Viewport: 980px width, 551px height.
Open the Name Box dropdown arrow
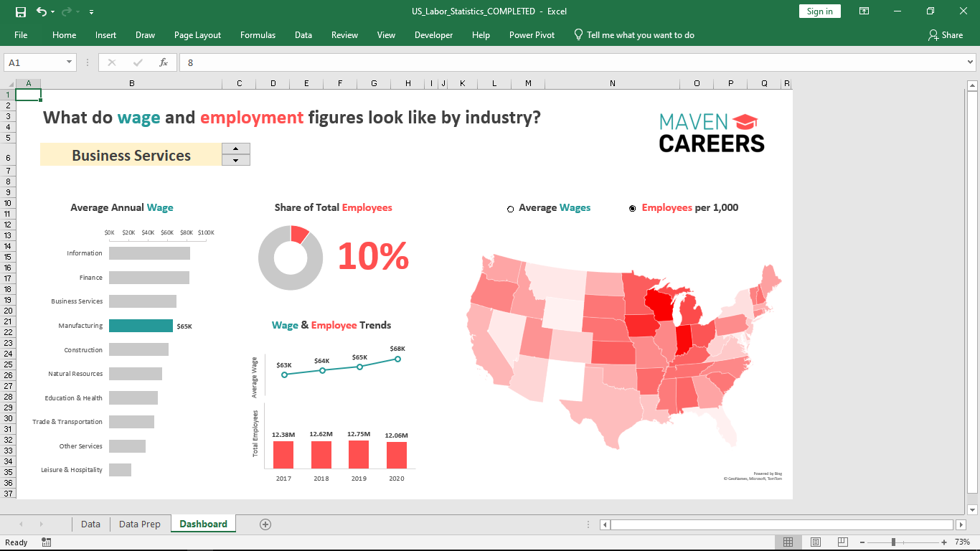[70, 62]
